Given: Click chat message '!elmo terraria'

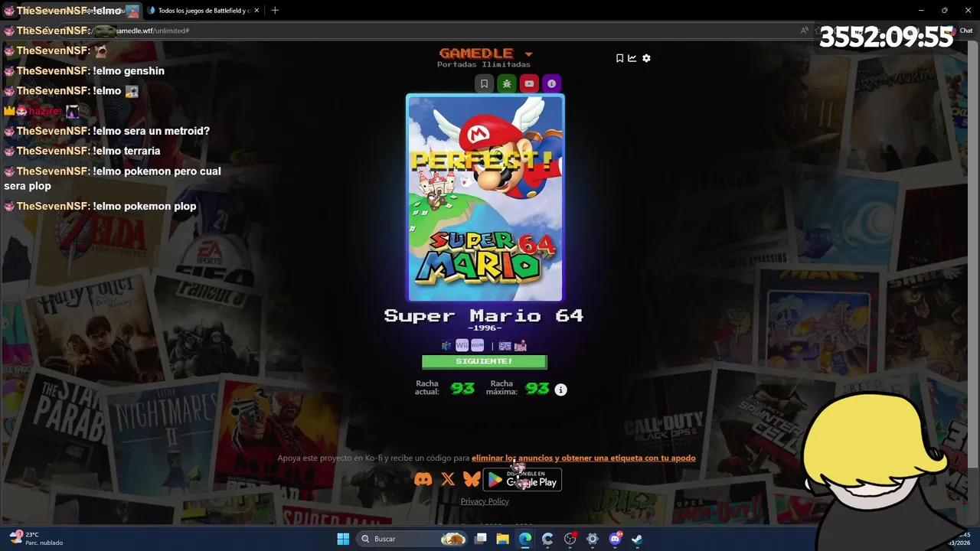Looking at the screenshot, I should [126, 152].
